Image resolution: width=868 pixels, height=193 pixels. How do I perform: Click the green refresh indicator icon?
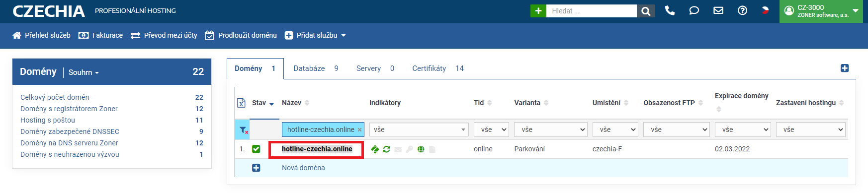(x=386, y=149)
